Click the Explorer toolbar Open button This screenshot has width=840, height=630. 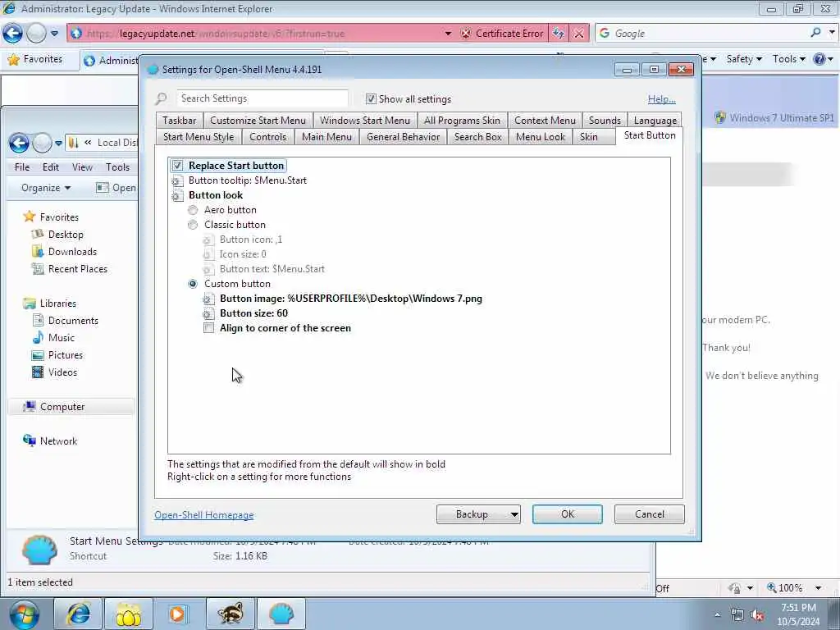(116, 188)
